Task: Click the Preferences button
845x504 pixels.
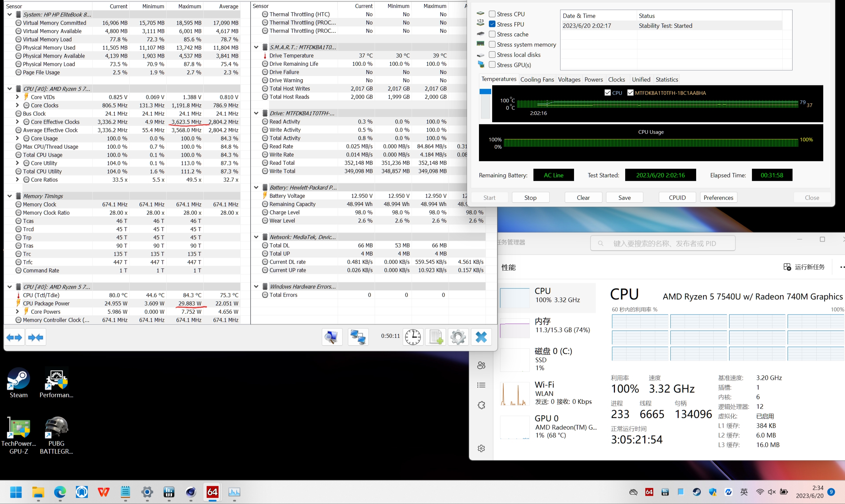Action: (718, 198)
